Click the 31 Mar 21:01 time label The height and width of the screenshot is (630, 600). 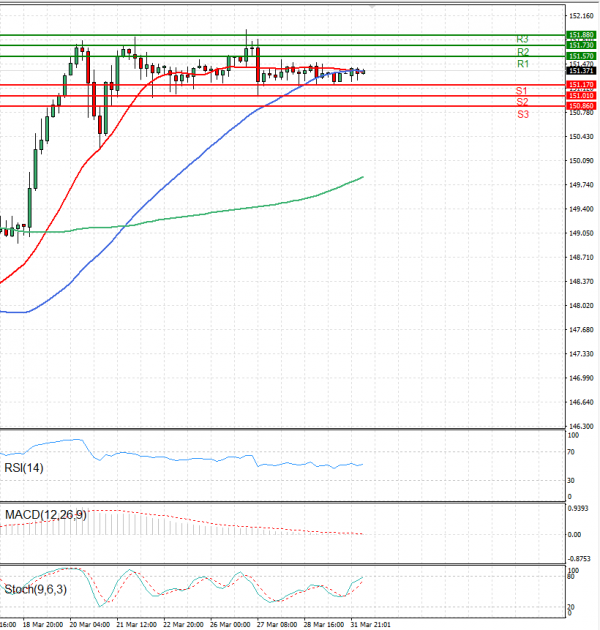point(371,624)
